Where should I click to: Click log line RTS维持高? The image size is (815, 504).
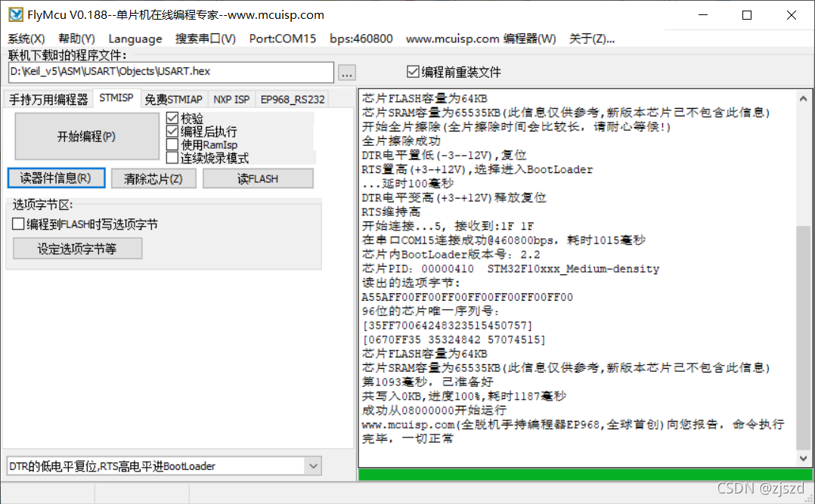click(x=392, y=212)
